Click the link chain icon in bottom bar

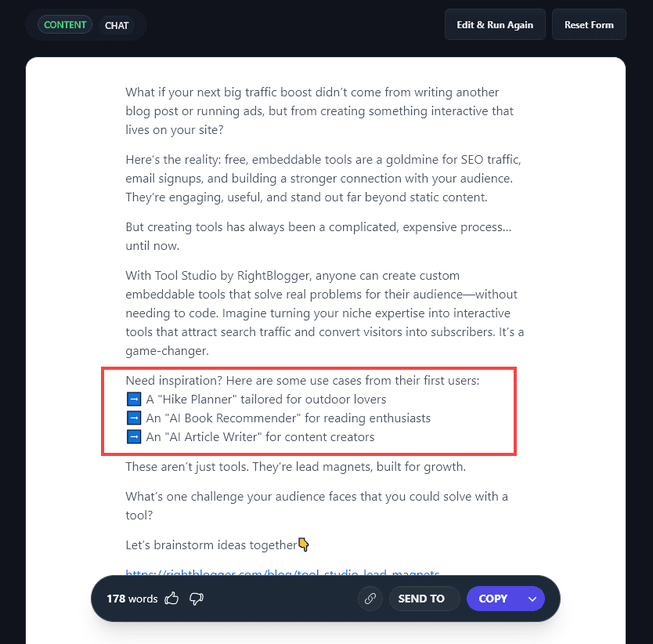(370, 598)
